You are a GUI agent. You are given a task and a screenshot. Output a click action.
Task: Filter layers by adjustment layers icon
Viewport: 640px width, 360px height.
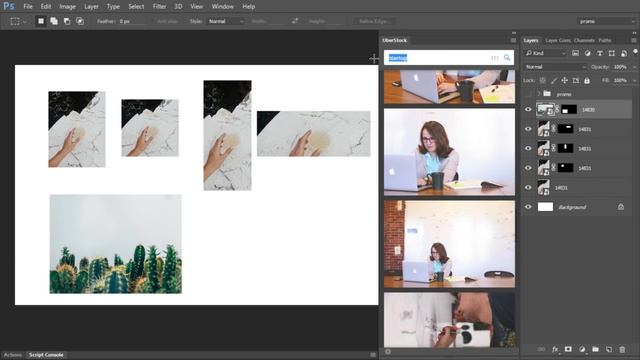587,53
